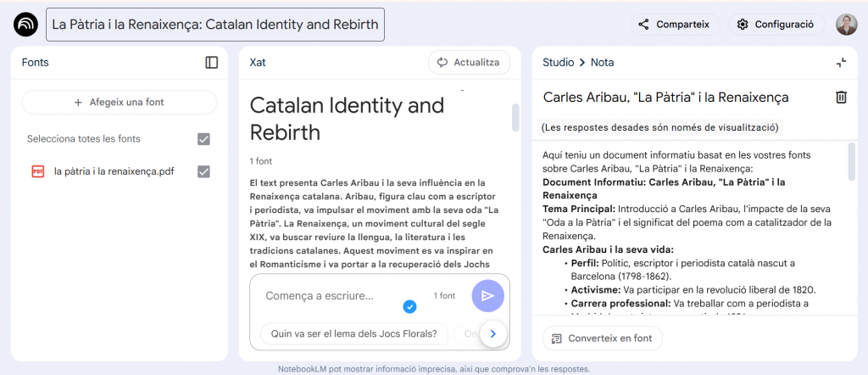Click 'Converteix en font' button
This screenshot has width=868, height=375.
click(x=603, y=338)
